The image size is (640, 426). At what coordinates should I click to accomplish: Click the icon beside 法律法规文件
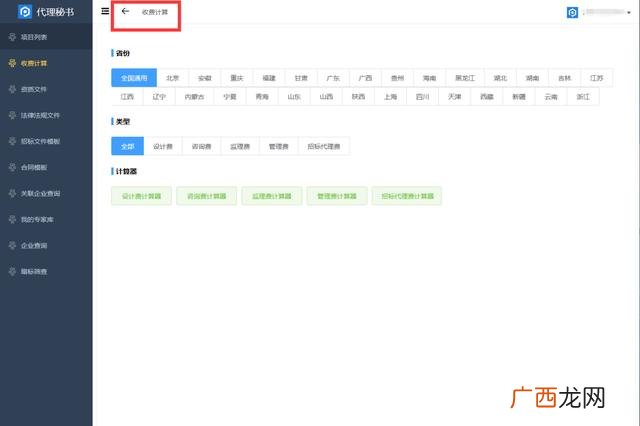[12, 115]
